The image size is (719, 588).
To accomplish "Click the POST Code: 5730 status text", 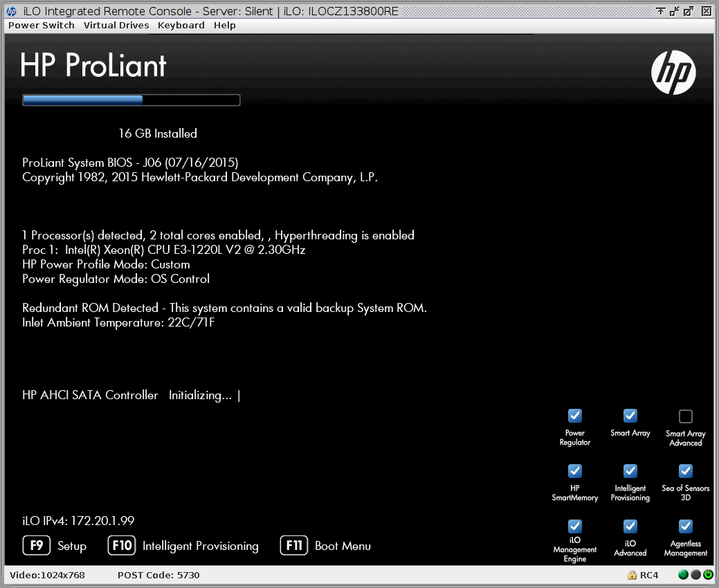I will 158,575.
